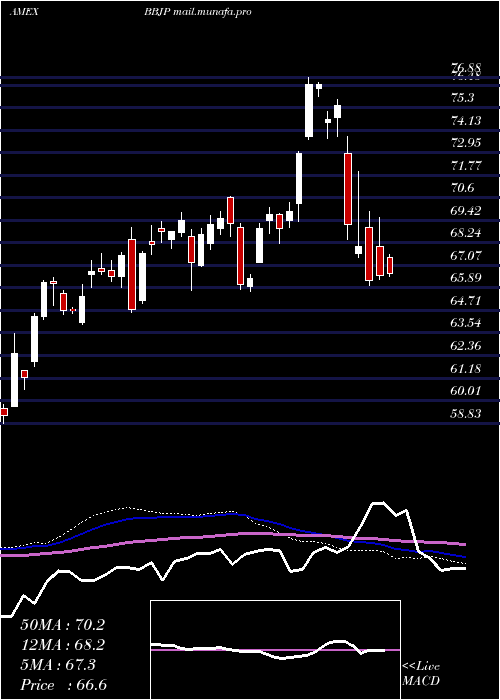The height and width of the screenshot is (700, 500).
Task: Select the 63.54 price axis label
Action: tap(466, 323)
